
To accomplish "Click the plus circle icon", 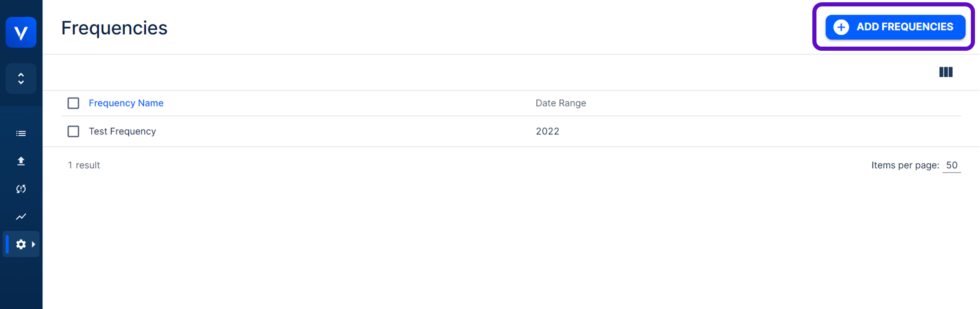I will pyautogui.click(x=841, y=27).
